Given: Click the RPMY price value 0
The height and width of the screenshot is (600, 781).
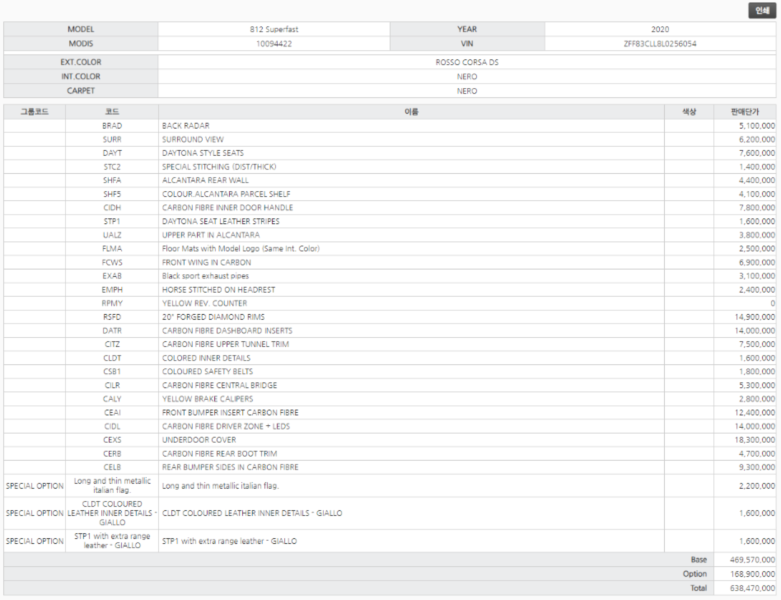Looking at the screenshot, I should [x=773, y=303].
